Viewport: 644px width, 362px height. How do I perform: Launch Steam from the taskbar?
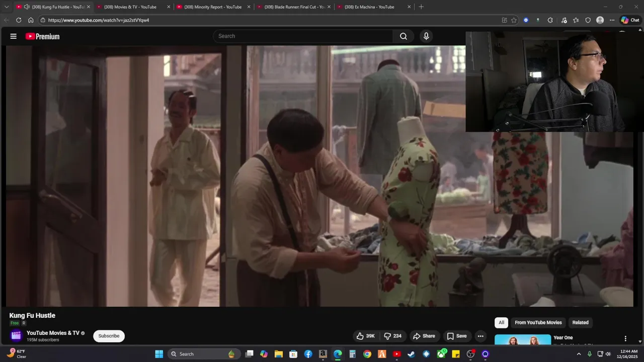point(411,354)
